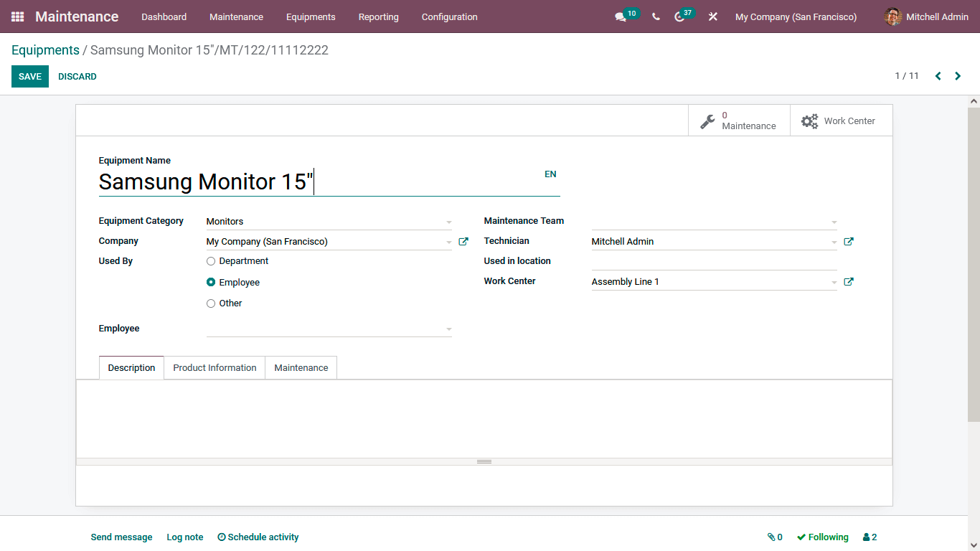The image size is (980, 551).
Task: Expand the Technician dropdown
Action: coord(834,242)
